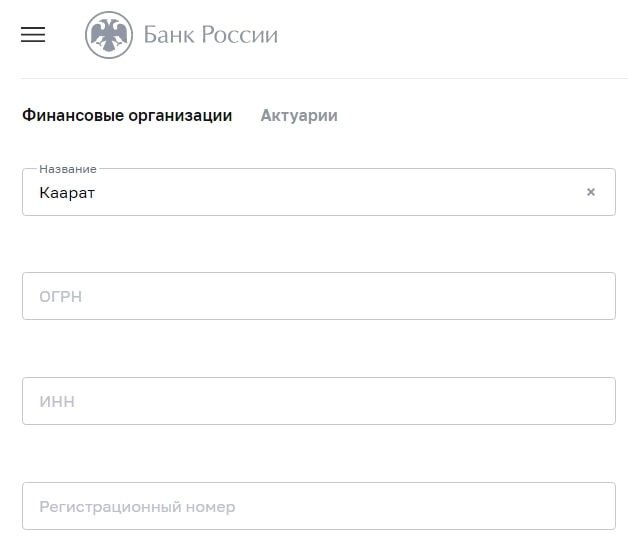Go to homepage via the round eagle logo
This screenshot has height=545, width=628.
(x=109, y=35)
